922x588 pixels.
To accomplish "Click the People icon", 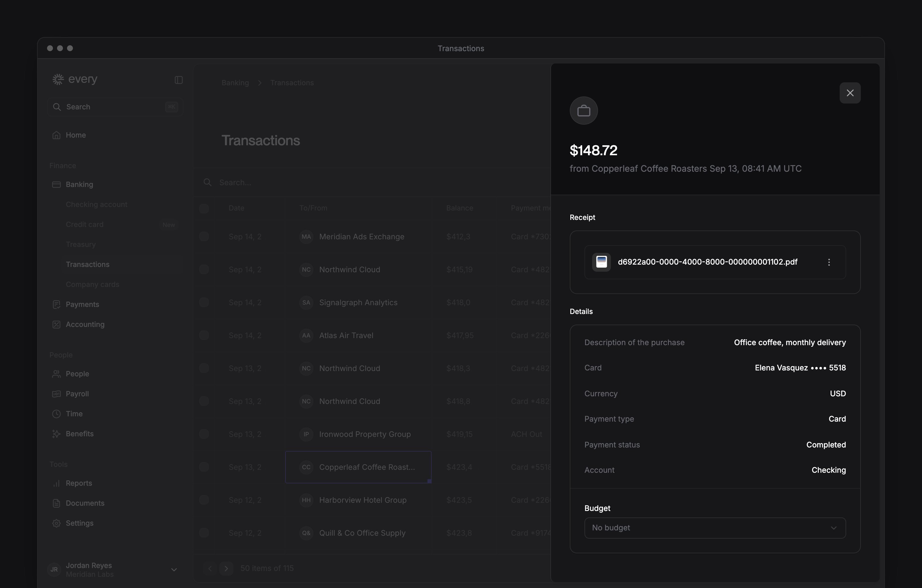I will click(x=56, y=374).
